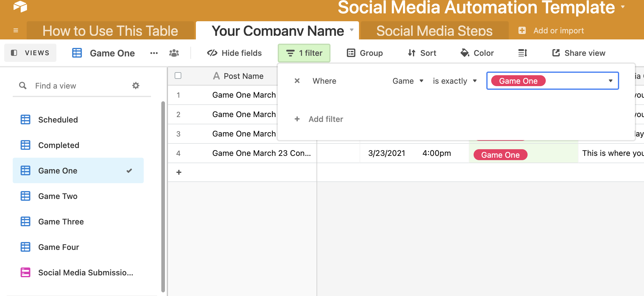644x296 pixels.
Task: Open base title dropdown arrow
Action: pos(623,7)
